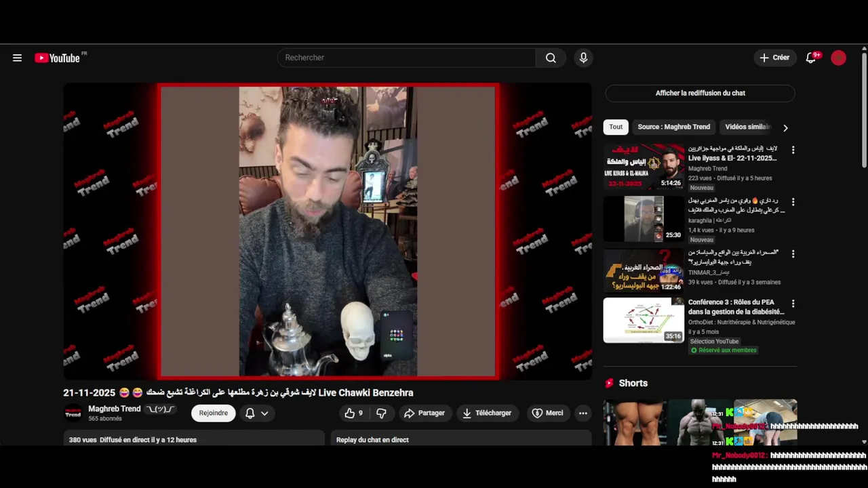This screenshot has height=488, width=868.
Task: Click the search magnifier button
Action: pyautogui.click(x=551, y=58)
